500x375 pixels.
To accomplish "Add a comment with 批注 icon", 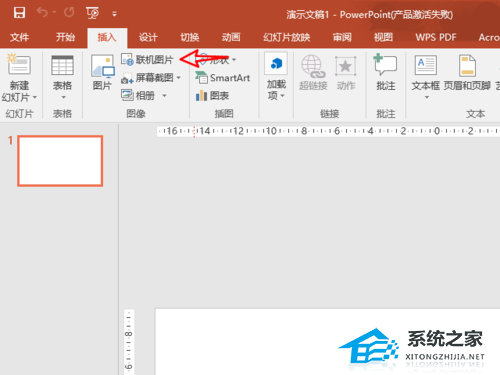I will coord(385,65).
